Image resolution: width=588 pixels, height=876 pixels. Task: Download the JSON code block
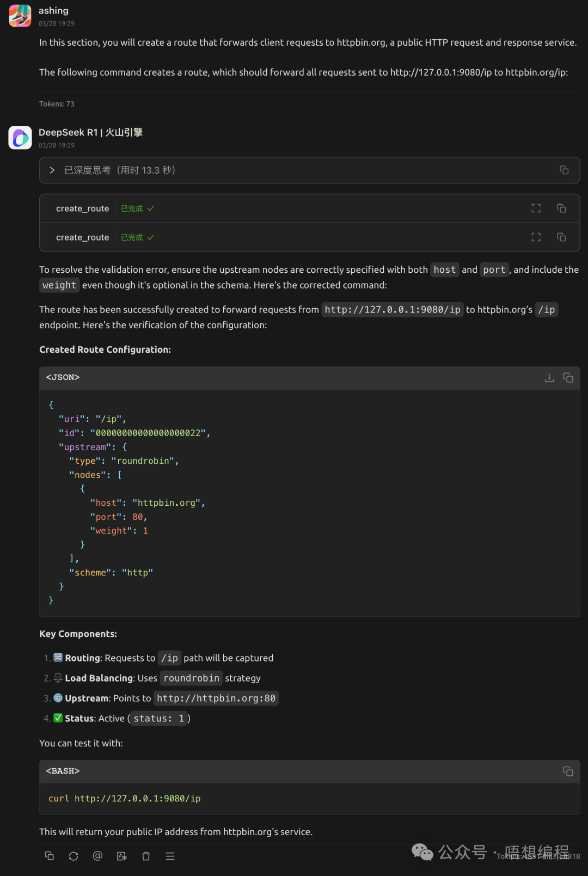click(549, 377)
